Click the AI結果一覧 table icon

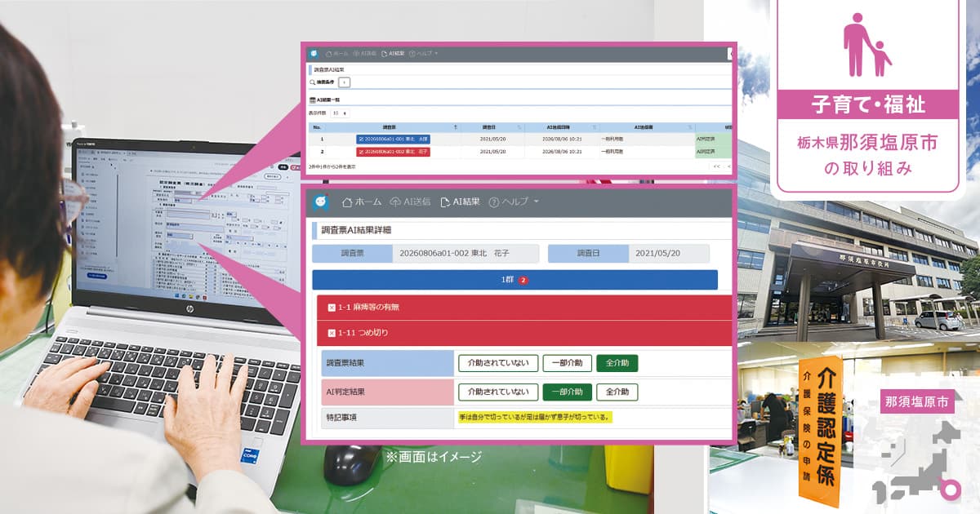[x=313, y=100]
